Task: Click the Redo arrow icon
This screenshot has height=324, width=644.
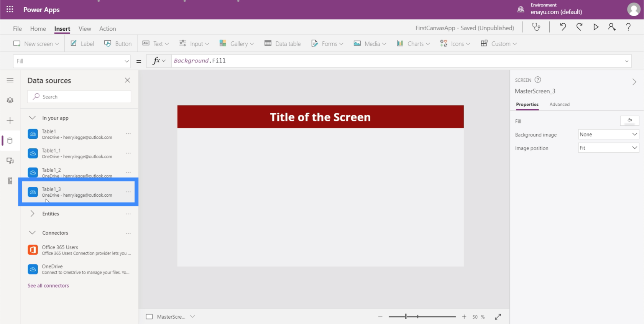Action: coord(579,27)
